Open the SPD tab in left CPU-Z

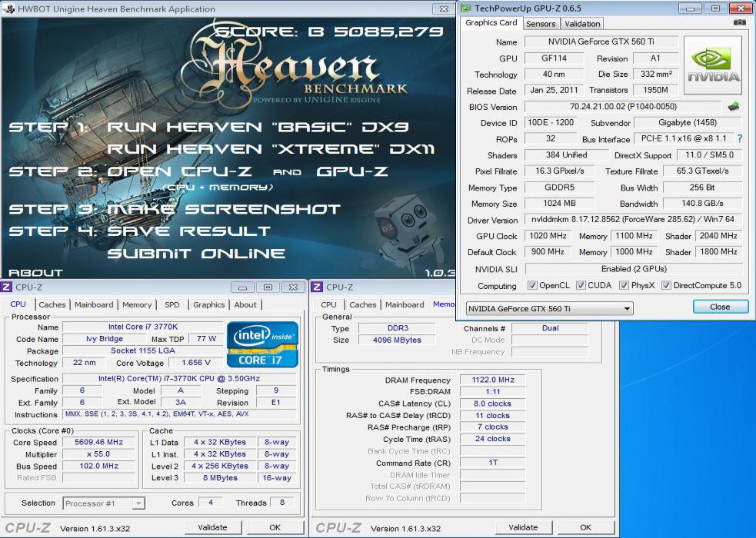tap(172, 304)
